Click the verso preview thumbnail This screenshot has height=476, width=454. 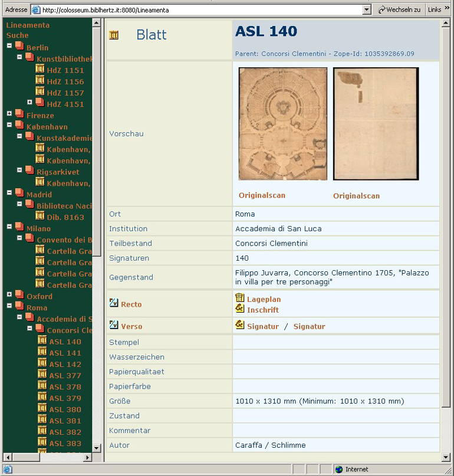(x=376, y=124)
